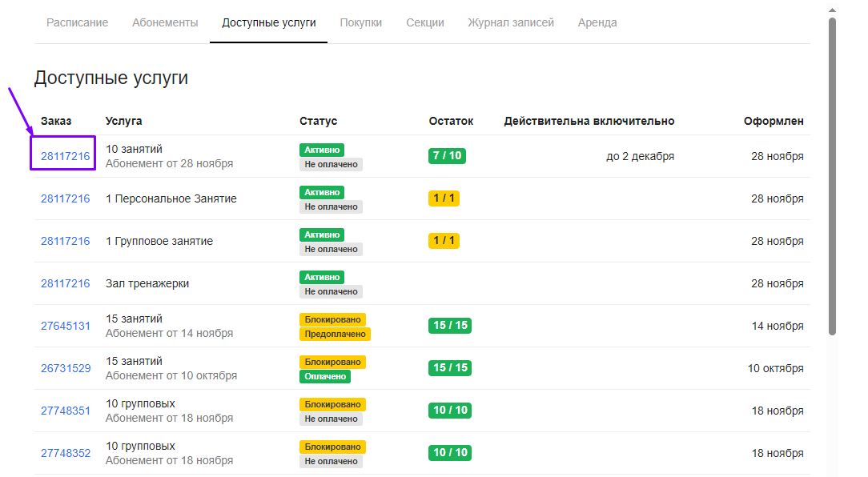Open order number 27748351
Image resolution: width=868 pixels, height=477 pixels.
(65, 411)
